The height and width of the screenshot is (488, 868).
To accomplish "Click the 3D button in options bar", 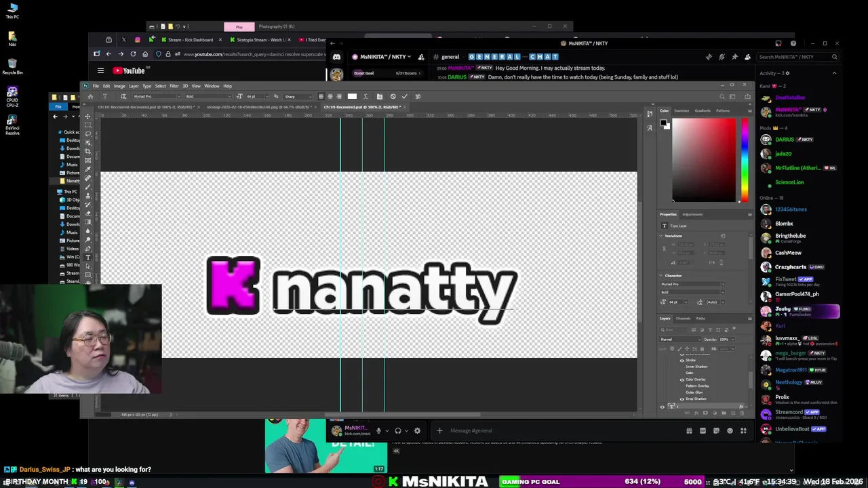I will point(418,96).
